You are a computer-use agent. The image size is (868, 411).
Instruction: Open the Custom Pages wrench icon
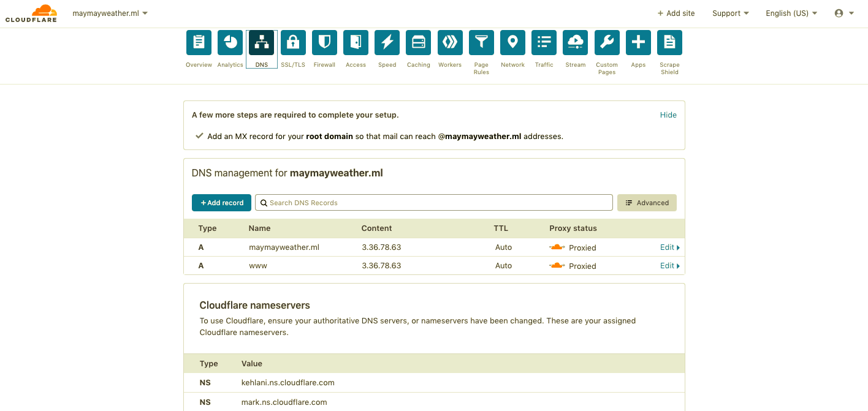point(607,42)
